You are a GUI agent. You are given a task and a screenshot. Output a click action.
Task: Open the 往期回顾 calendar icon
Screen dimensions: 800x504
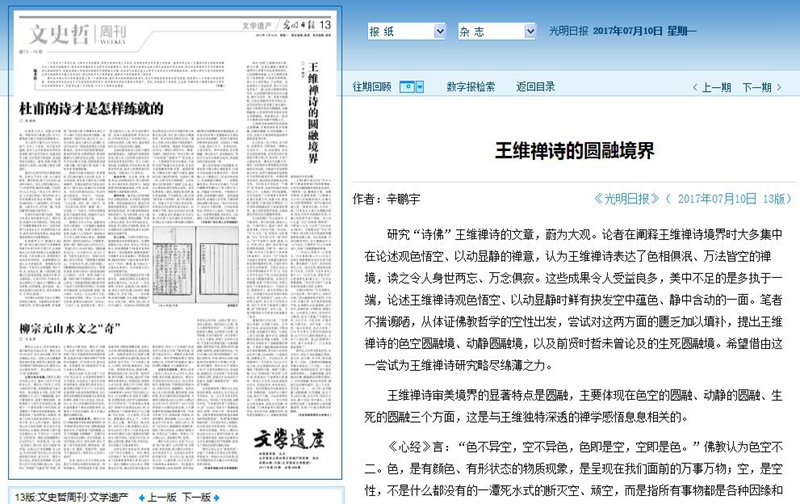[x=407, y=87]
